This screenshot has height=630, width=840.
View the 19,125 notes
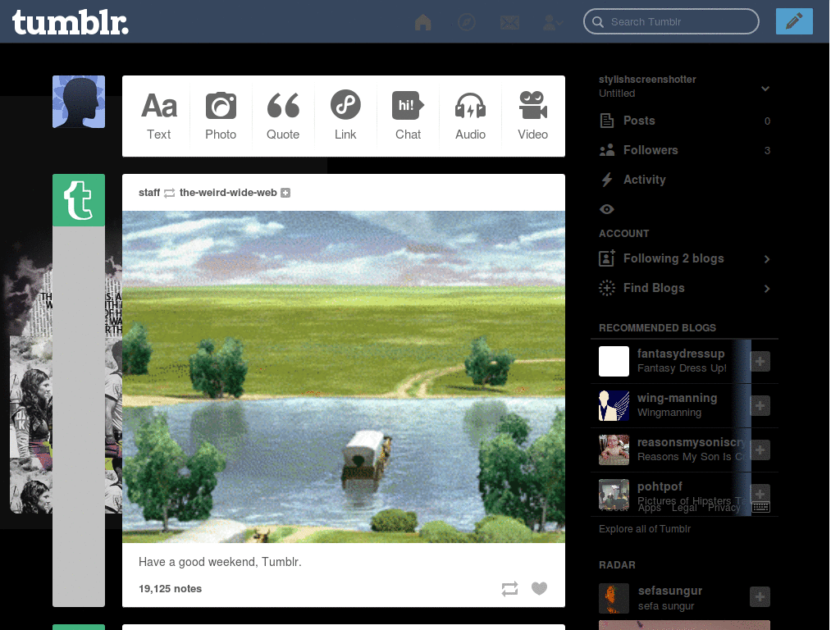pos(171,589)
